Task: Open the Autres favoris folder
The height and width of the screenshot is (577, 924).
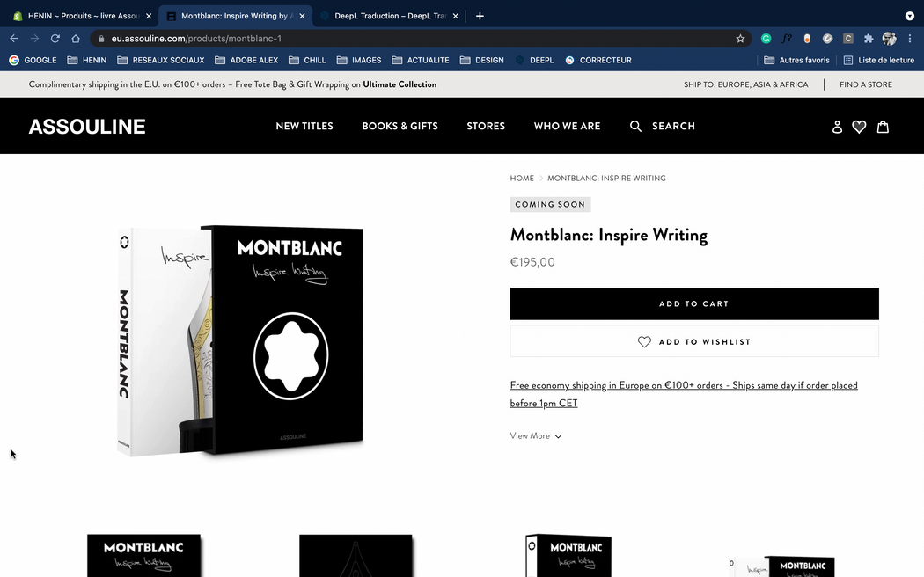Action: 796,60
